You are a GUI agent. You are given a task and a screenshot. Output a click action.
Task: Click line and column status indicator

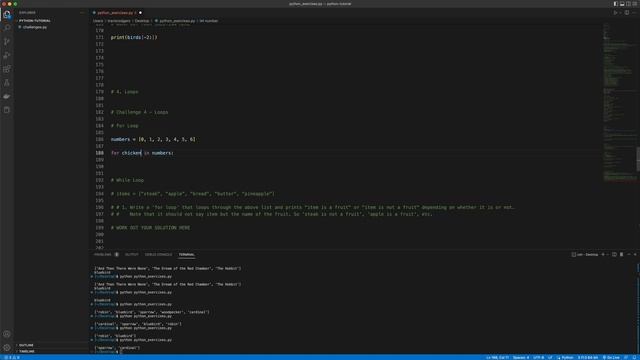498,357
